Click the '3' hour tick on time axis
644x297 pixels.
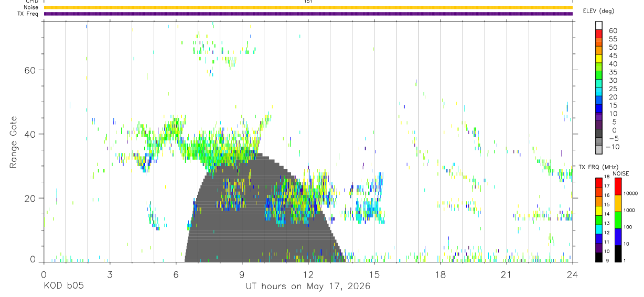point(110,274)
